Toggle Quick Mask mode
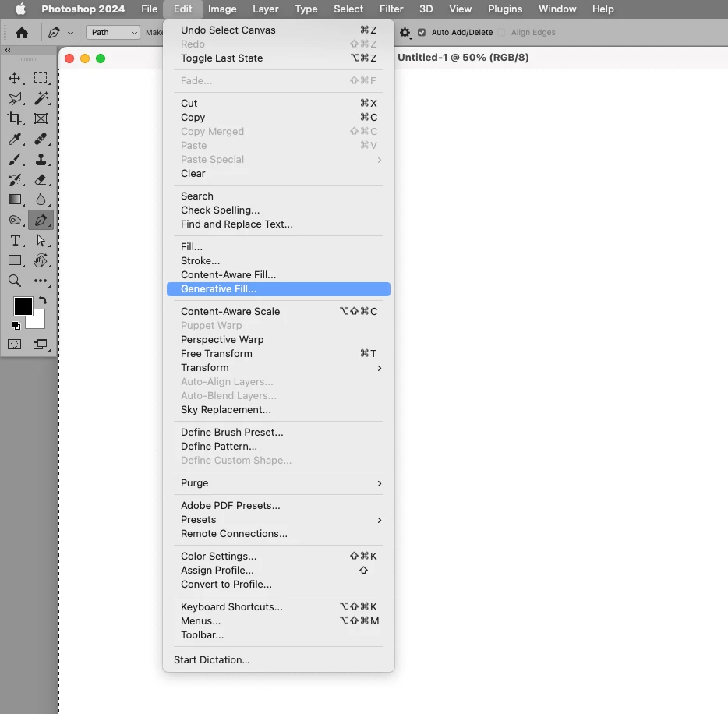The width and height of the screenshot is (728, 714). pyautogui.click(x=14, y=344)
